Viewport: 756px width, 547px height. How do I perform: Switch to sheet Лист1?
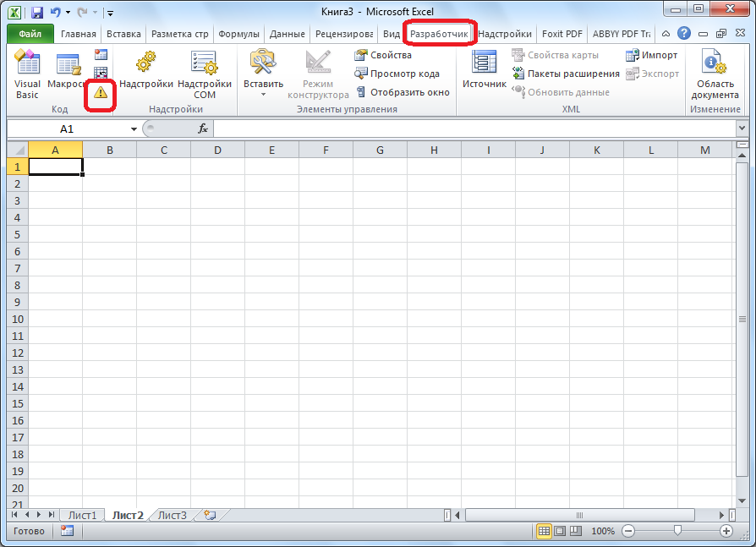point(82,515)
